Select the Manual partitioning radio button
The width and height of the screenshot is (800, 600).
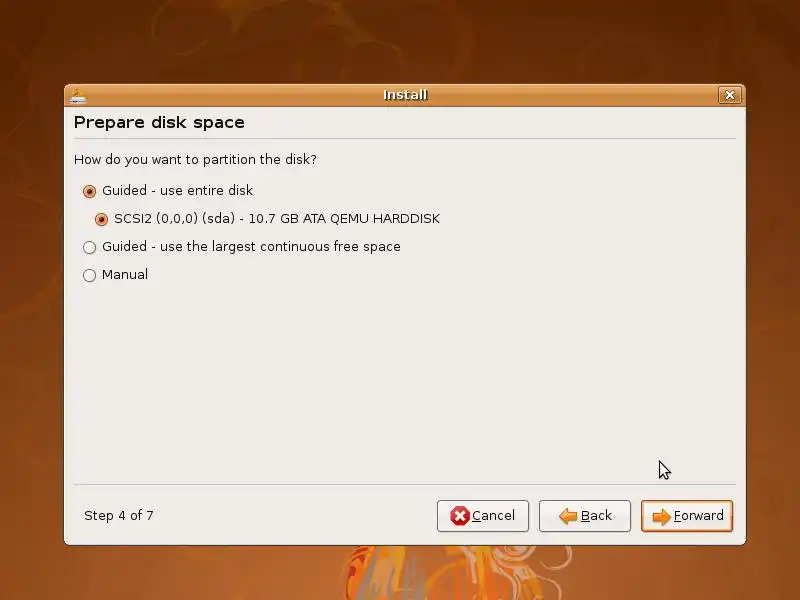89,276
